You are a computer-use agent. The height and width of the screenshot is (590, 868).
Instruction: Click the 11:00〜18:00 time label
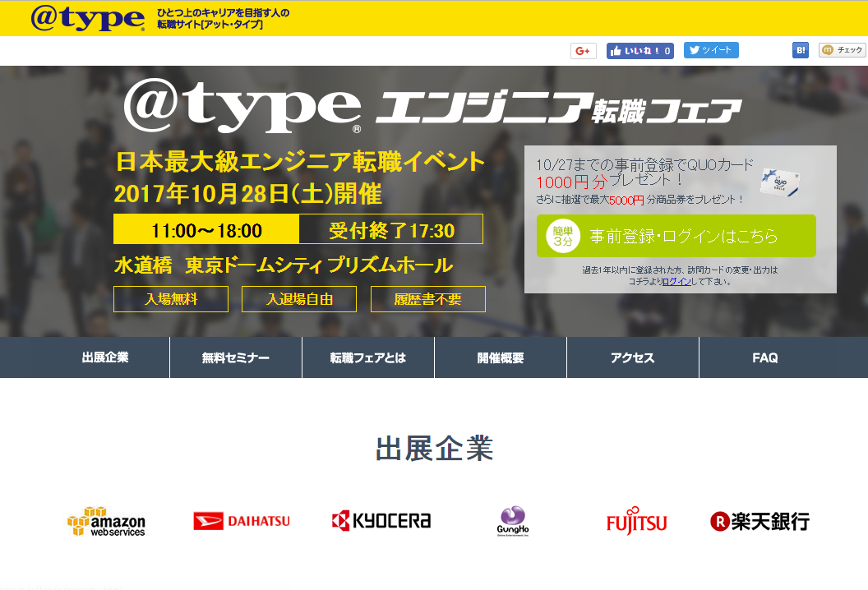click(x=206, y=230)
